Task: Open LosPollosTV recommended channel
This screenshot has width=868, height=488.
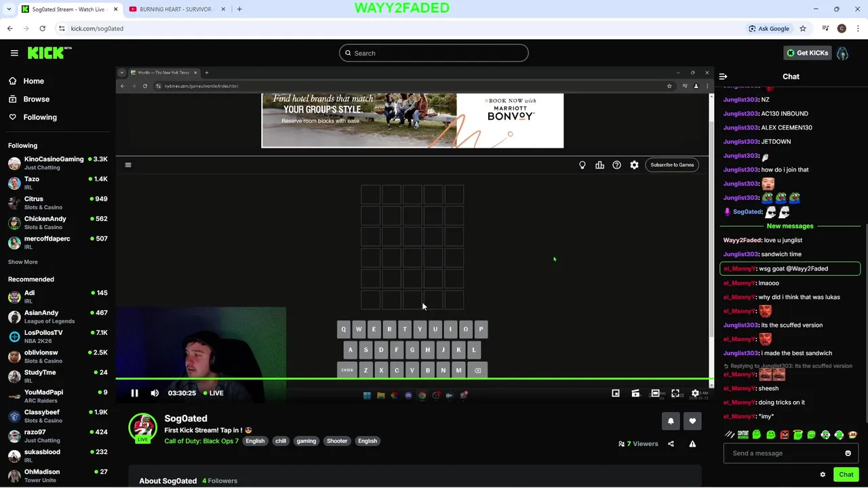Action: click(x=58, y=336)
